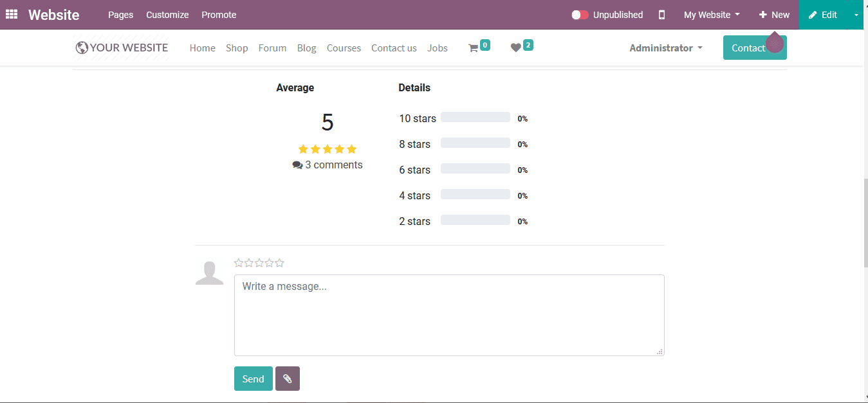The height and width of the screenshot is (403, 868).
Task: Open Contact us nav link
Action: click(394, 48)
